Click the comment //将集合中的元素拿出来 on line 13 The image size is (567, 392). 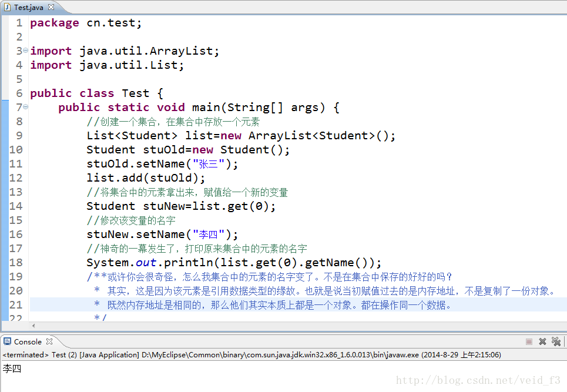[x=187, y=192]
